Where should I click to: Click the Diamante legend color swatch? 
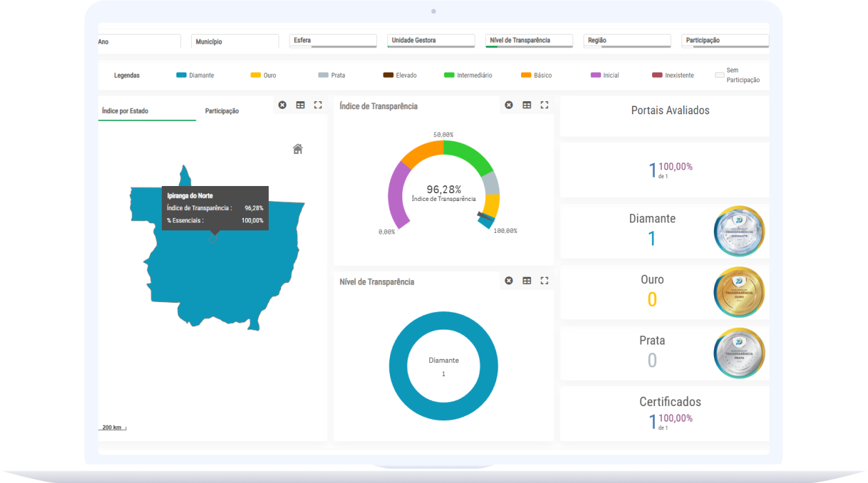point(181,75)
